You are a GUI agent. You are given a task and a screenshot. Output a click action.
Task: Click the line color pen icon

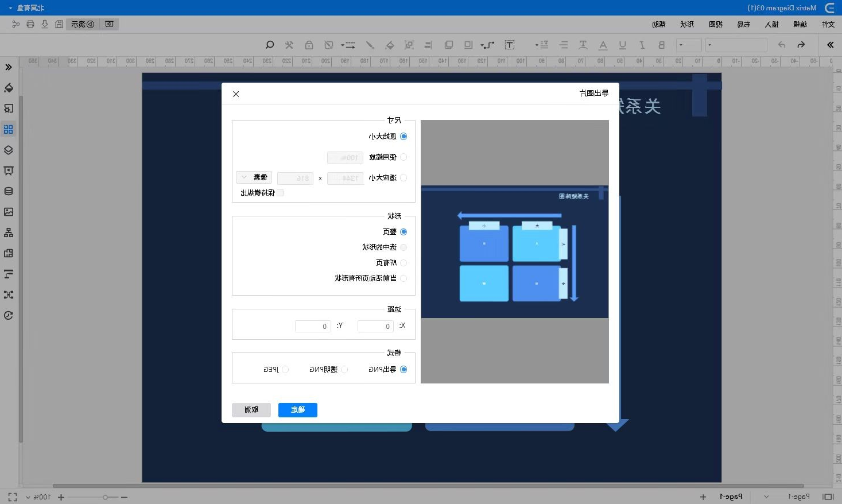pyautogui.click(x=370, y=45)
